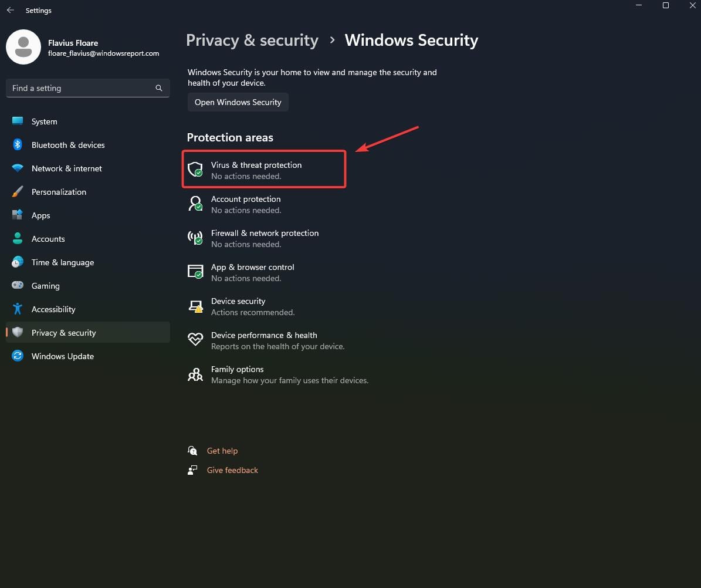Select Personalization in the sidebar
Viewport: 701px width, 588px height.
coord(59,192)
